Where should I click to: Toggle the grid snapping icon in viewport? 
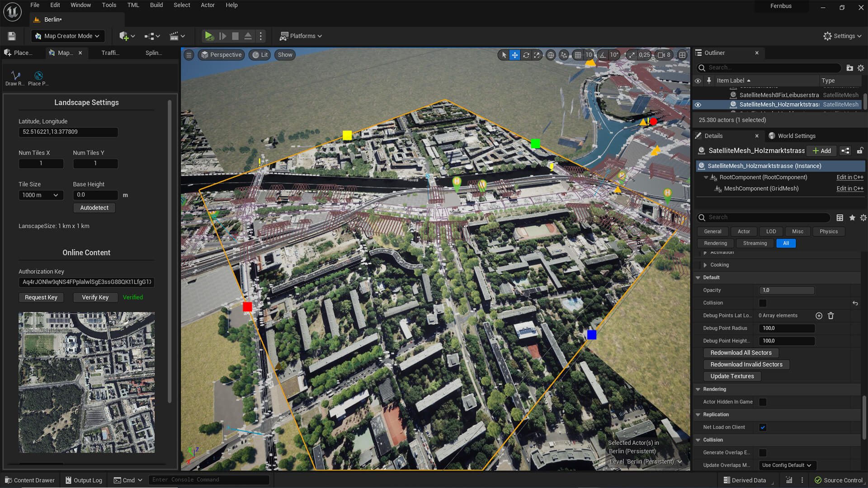578,55
